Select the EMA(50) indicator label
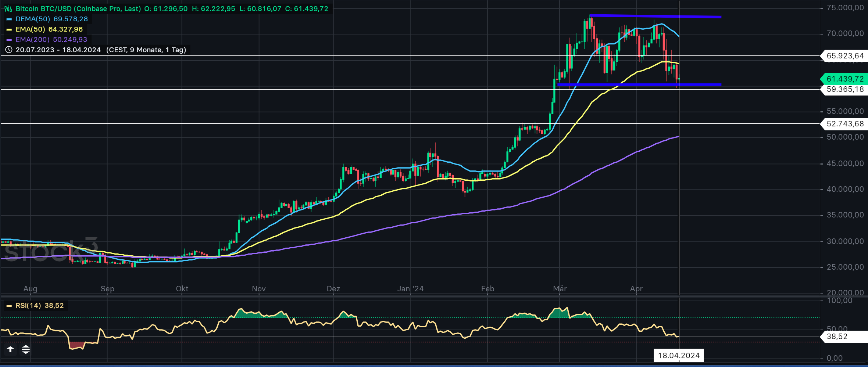The image size is (868, 367). (x=30, y=29)
